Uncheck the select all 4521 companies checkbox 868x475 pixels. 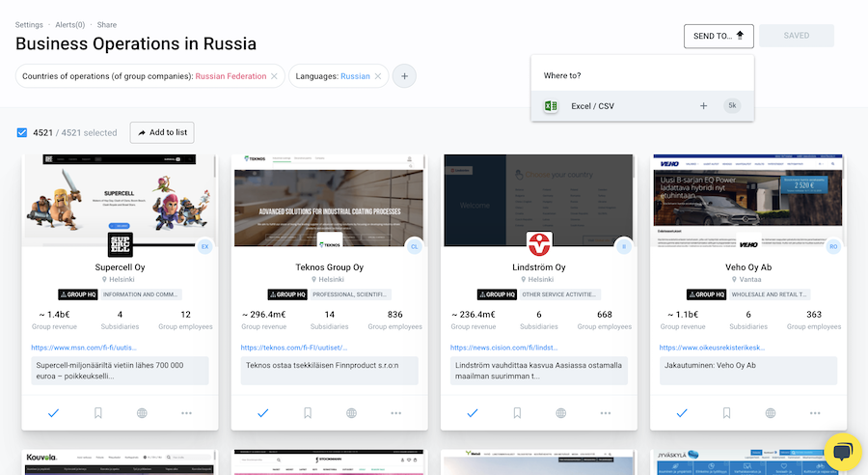(22, 132)
